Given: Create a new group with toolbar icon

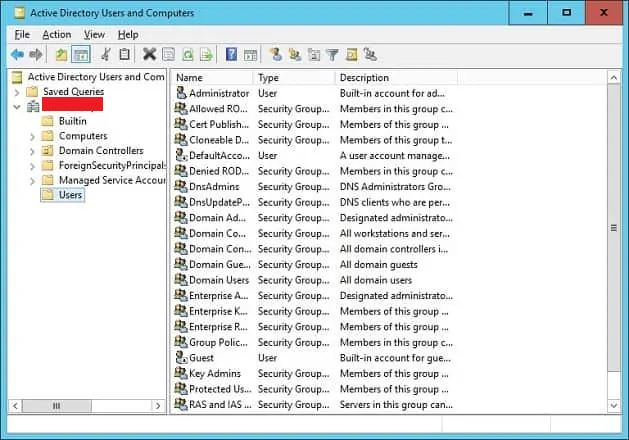Looking at the screenshot, I should (x=295, y=55).
